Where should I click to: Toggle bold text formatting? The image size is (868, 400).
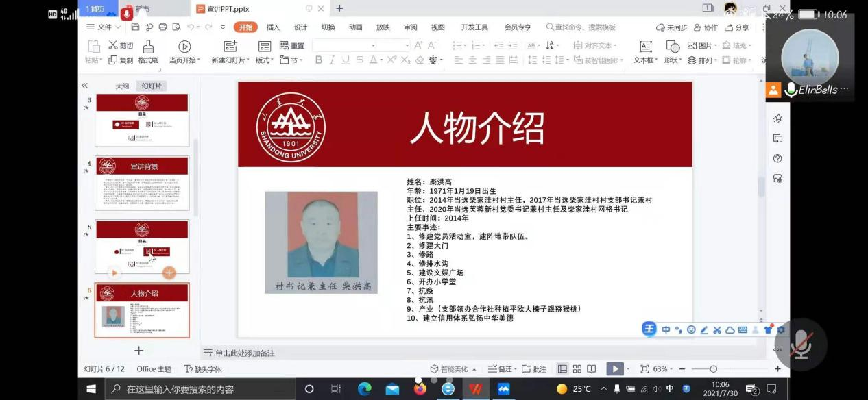point(318,60)
